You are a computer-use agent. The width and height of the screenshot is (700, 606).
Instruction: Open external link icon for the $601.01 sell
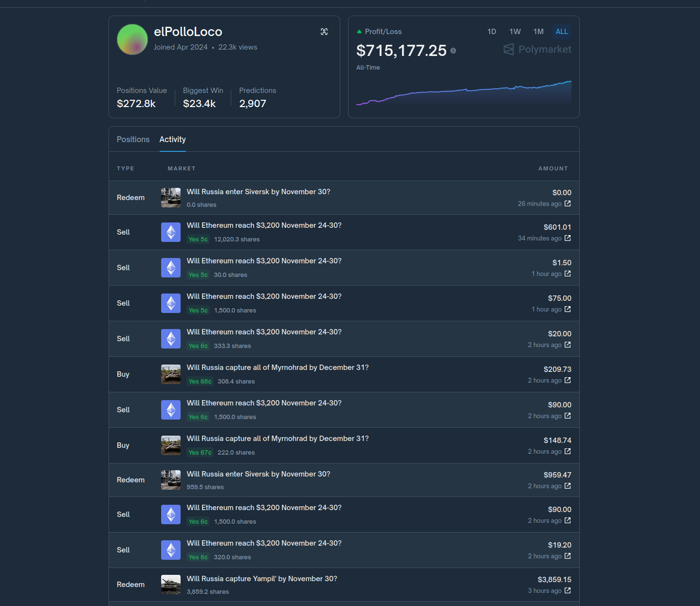(568, 238)
